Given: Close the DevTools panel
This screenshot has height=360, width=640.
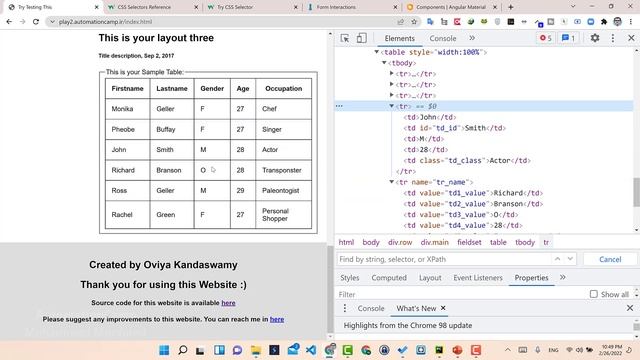Looking at the screenshot, I should (x=631, y=38).
